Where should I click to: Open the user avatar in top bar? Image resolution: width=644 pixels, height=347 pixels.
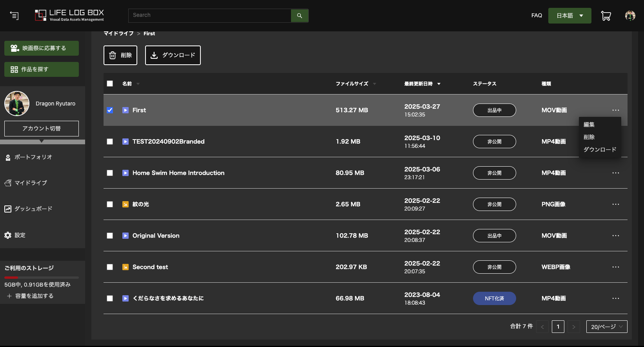630,16
